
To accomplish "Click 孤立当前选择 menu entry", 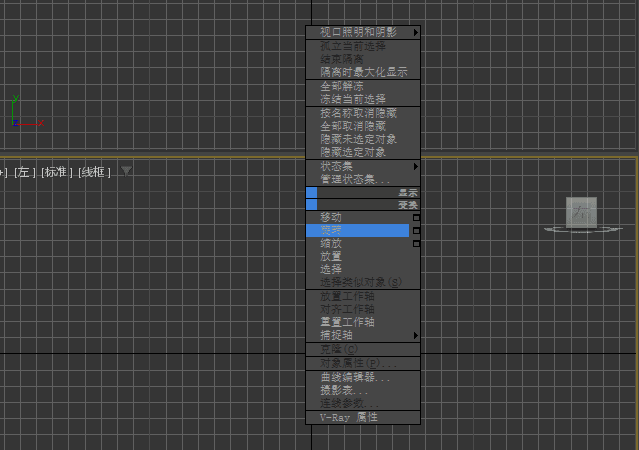I will tap(363, 46).
